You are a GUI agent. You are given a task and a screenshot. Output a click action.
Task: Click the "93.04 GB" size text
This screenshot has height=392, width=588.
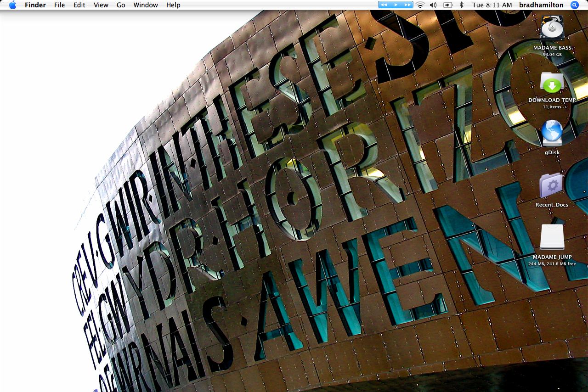click(552, 55)
